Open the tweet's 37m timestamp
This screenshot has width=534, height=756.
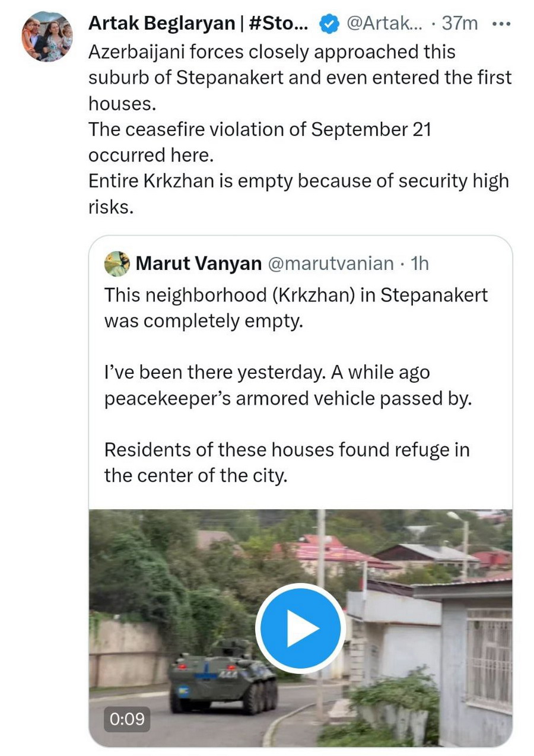[460, 24]
